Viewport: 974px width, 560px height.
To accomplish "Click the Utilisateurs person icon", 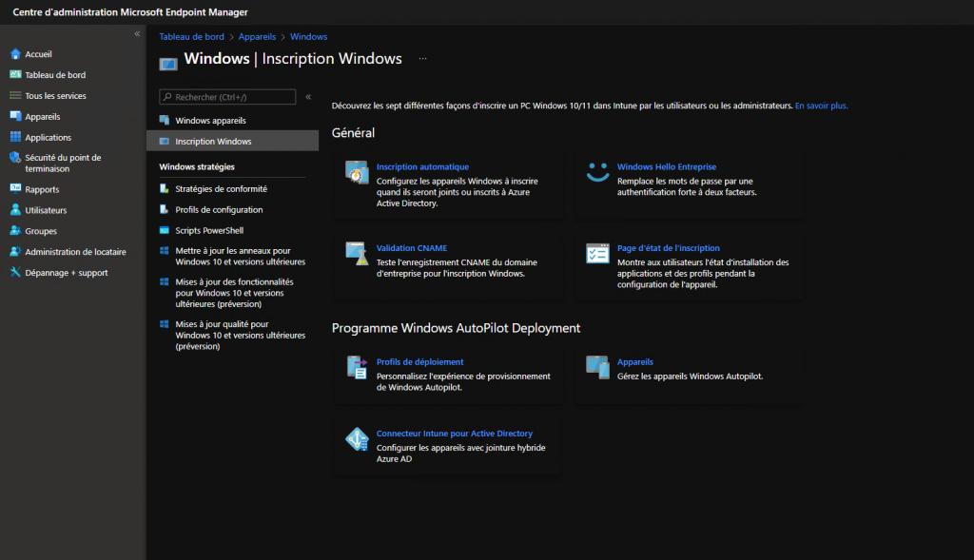I will 15,210.
